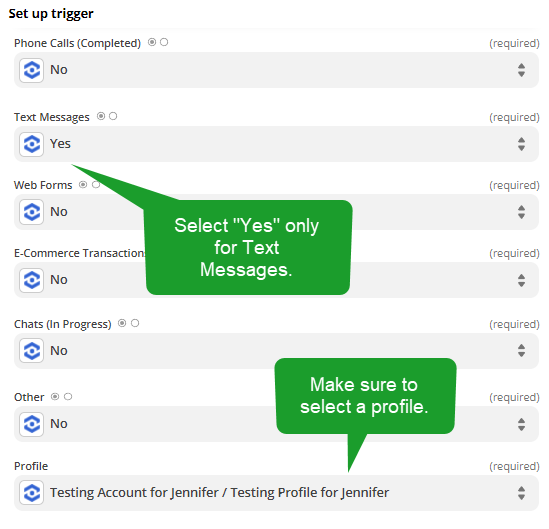The image size is (549, 529).
Task: Click the app icon in Profile field
Action: pos(32,493)
